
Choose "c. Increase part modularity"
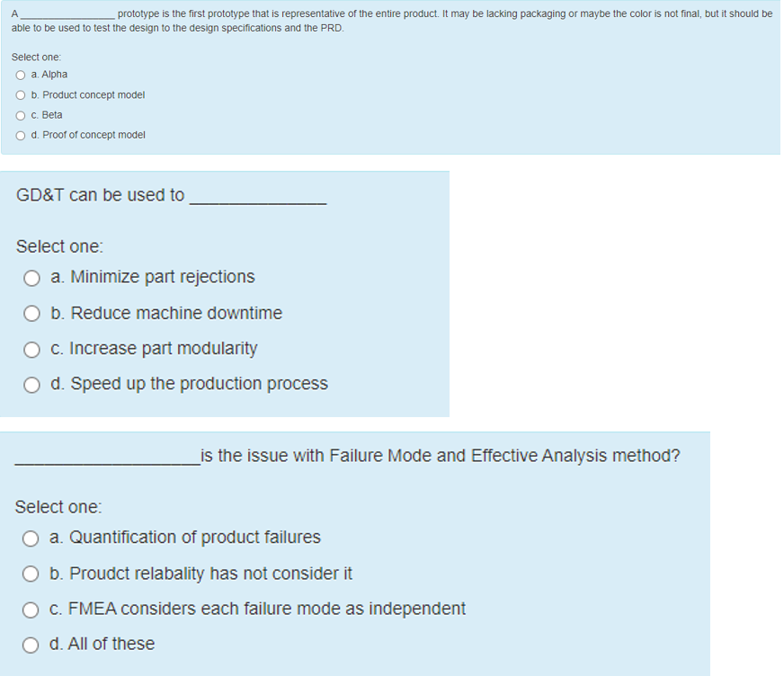coord(31,350)
